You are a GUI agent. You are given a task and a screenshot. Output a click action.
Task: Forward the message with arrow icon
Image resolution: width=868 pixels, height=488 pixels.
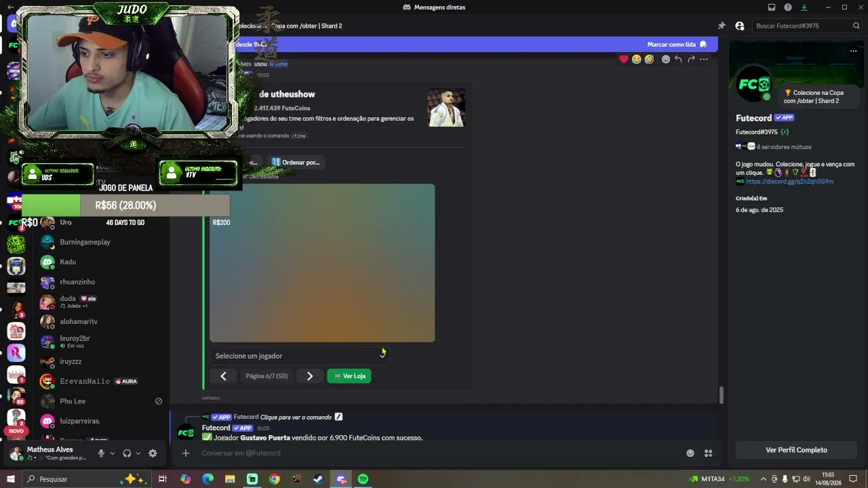[x=691, y=59]
